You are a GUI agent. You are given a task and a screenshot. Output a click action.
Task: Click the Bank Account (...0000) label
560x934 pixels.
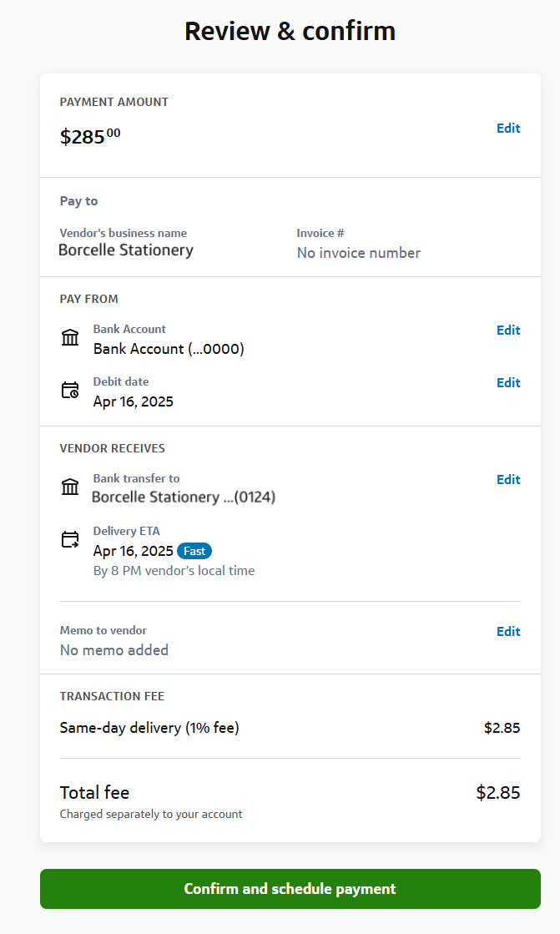[169, 349]
